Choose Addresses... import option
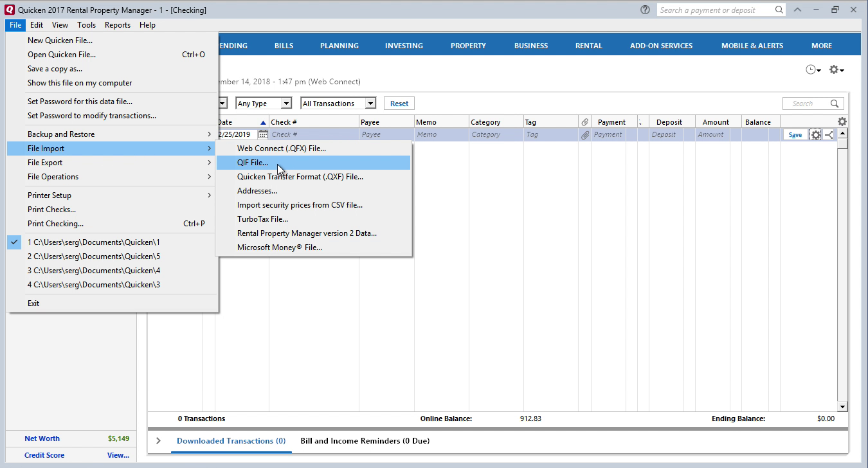Screen dimensions: 868x468 click(x=314, y=191)
